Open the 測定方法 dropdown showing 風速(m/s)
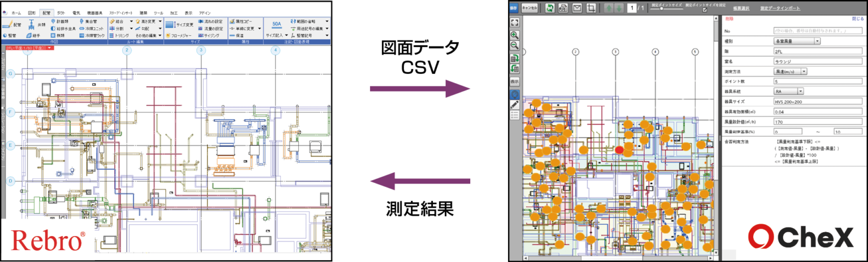The width and height of the screenshot is (868, 262). coord(790,72)
